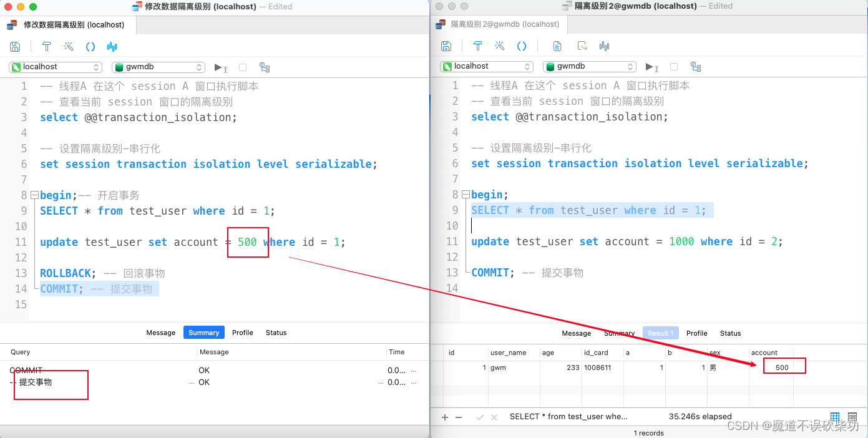Collapse code fold at line 8 in right editor

466,195
